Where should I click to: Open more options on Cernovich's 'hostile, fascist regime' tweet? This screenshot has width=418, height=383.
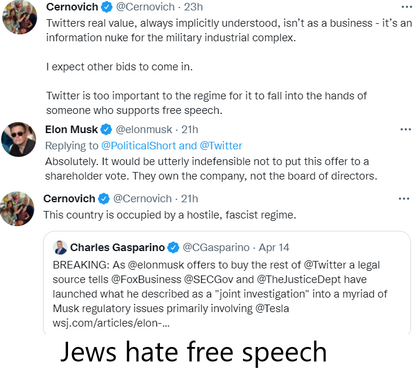pyautogui.click(x=404, y=199)
